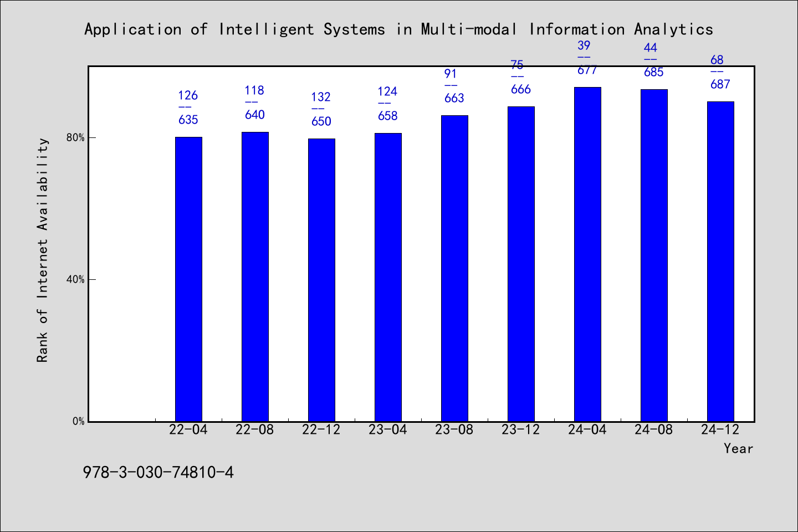Click the blue bar for 24-12

(720, 262)
